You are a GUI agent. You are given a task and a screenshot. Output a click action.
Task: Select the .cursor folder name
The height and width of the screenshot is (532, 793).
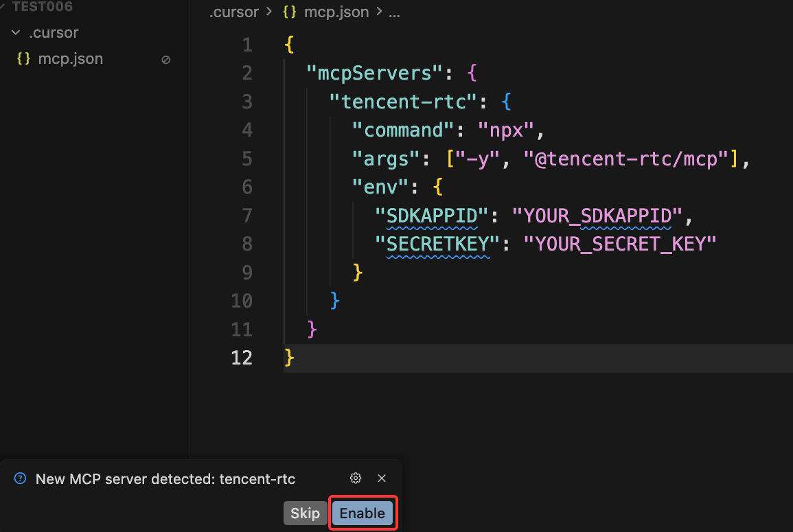tap(54, 33)
